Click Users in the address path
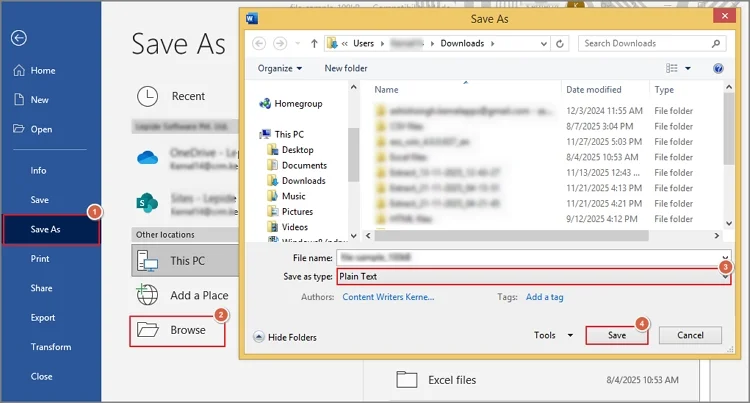Image resolution: width=750 pixels, height=403 pixels. click(364, 44)
